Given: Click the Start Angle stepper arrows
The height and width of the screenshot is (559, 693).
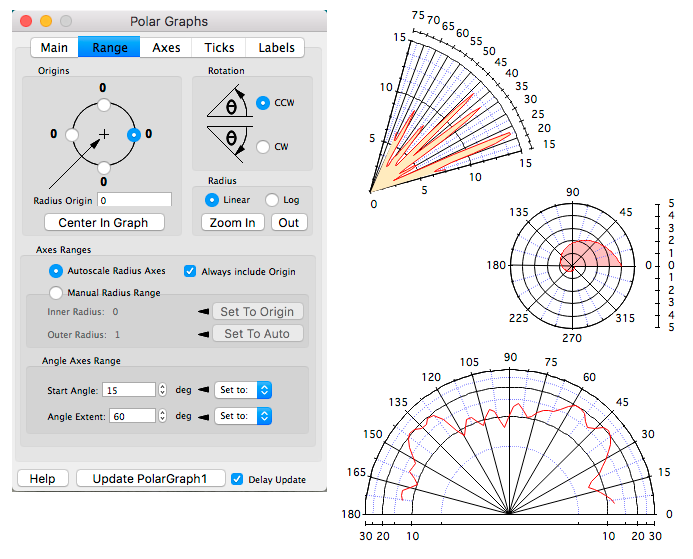Looking at the screenshot, I should [163, 390].
